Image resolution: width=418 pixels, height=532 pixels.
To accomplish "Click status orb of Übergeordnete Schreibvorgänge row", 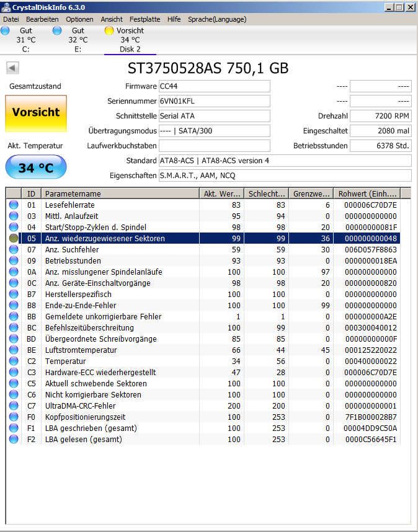I will [x=14, y=339].
